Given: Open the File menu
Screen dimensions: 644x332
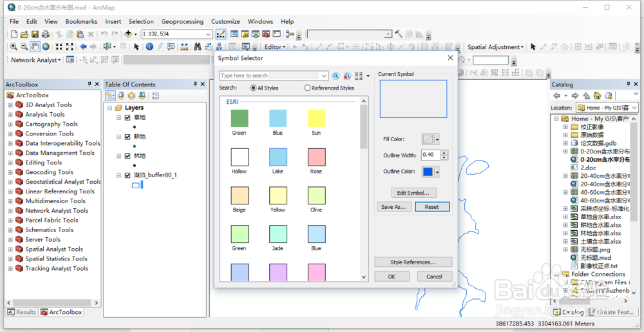Looking at the screenshot, I should 14,21.
